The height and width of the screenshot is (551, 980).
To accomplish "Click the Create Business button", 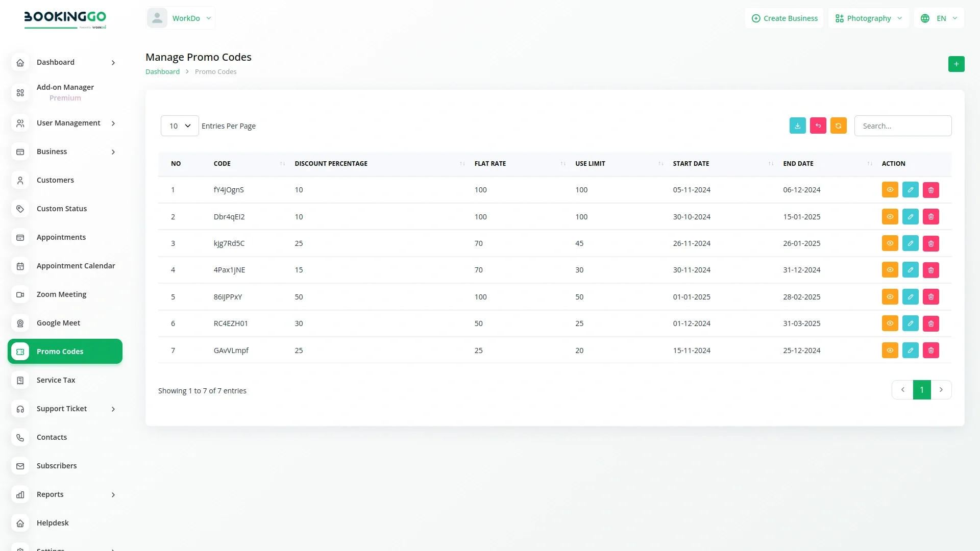I will [x=784, y=18].
